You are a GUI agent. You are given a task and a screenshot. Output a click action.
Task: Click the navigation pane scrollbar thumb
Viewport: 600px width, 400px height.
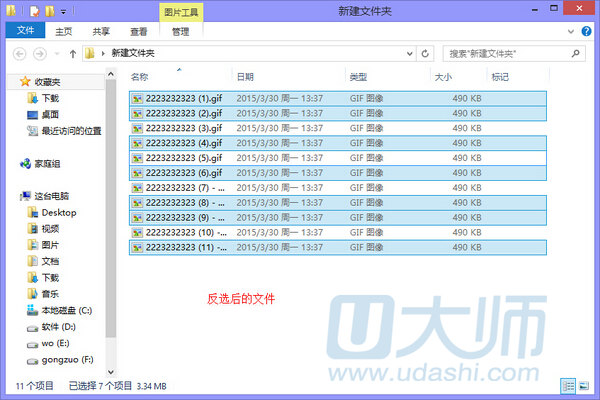pyautogui.click(x=111, y=209)
